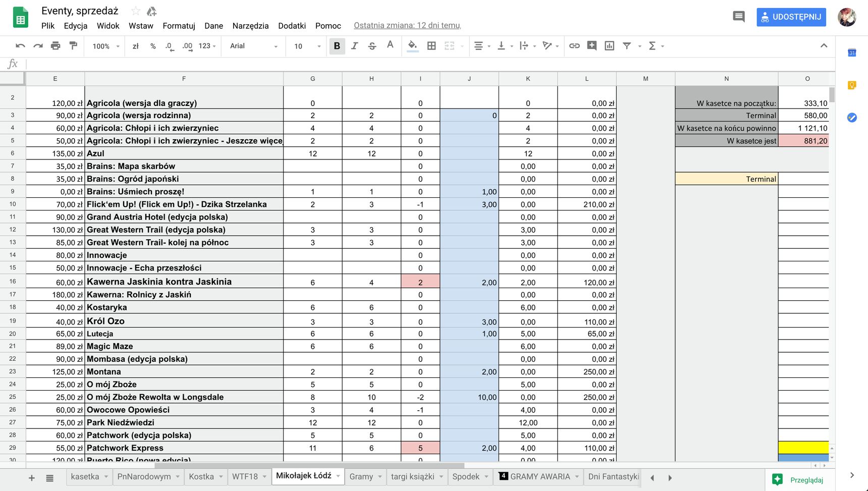The height and width of the screenshot is (491, 868).
Task: Toggle italic formatting button
Action: [354, 46]
